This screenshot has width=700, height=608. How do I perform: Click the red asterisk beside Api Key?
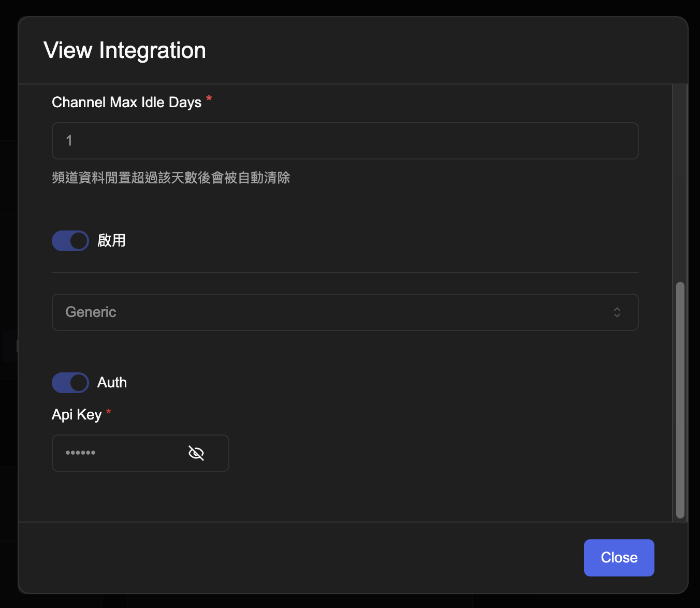109,412
